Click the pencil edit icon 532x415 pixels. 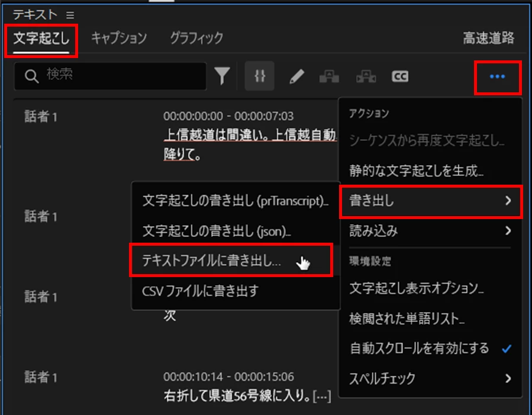pos(296,76)
